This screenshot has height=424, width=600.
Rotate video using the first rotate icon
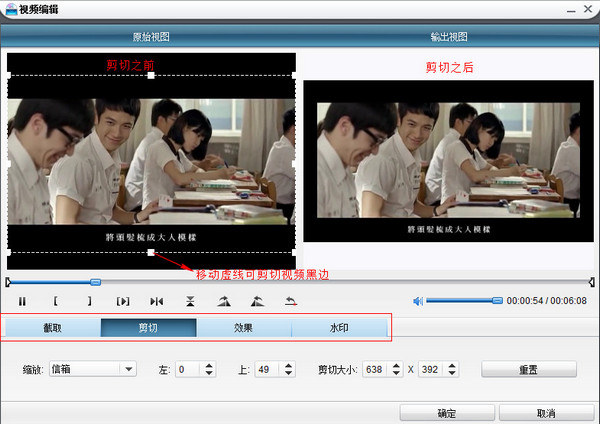click(224, 302)
